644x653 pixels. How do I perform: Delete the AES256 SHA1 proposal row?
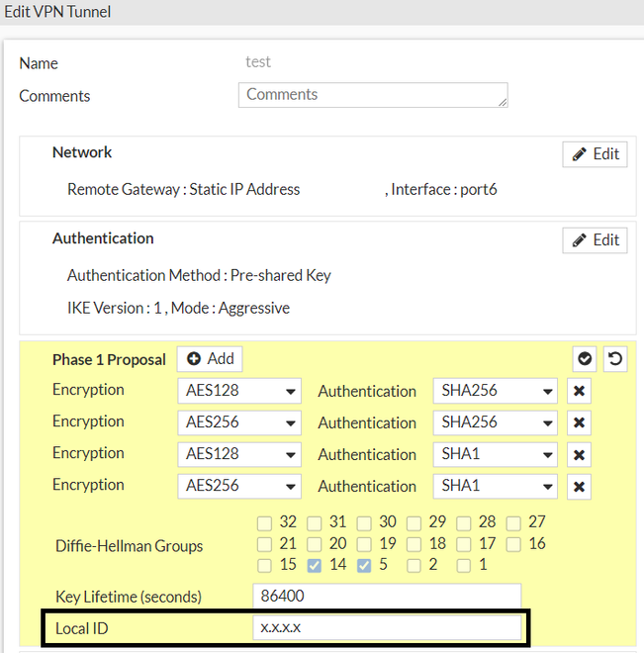pyautogui.click(x=580, y=486)
